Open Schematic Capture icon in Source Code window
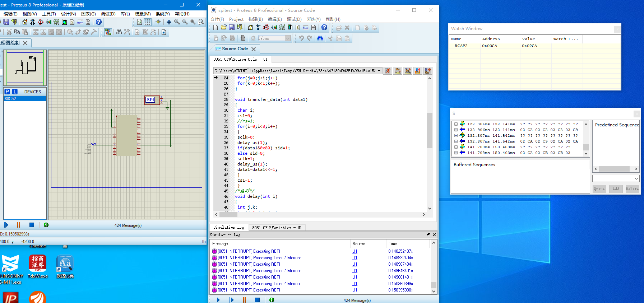The image size is (644, 303). click(x=258, y=28)
